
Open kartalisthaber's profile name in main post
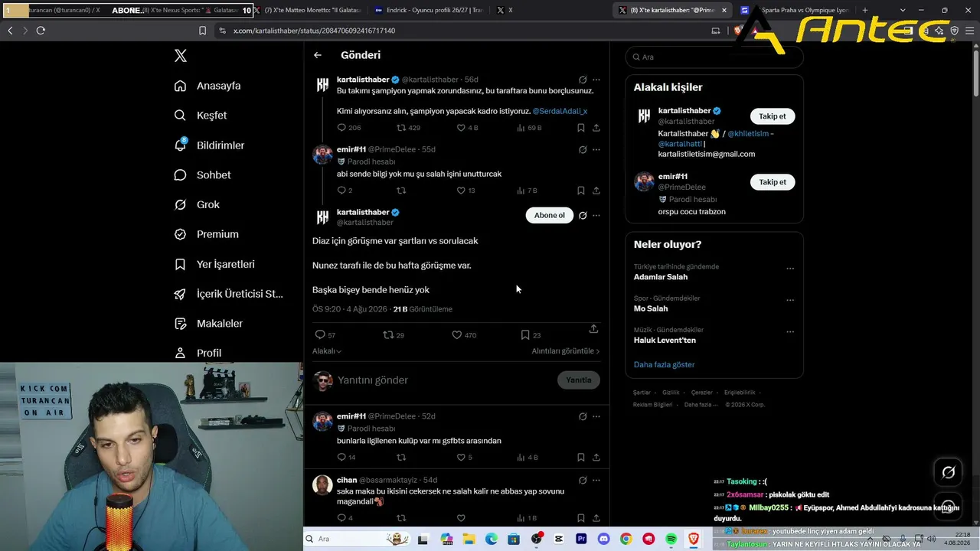click(363, 212)
